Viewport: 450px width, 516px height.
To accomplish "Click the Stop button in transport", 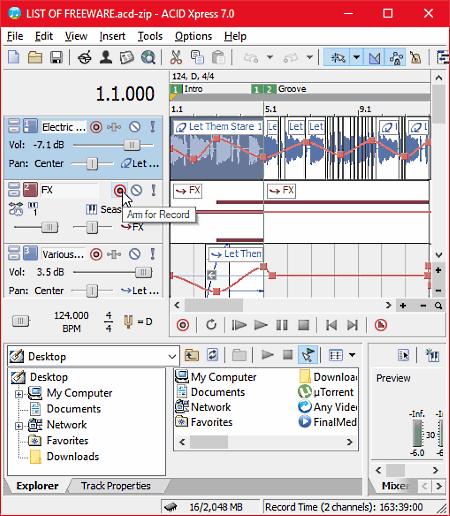I will [x=304, y=325].
